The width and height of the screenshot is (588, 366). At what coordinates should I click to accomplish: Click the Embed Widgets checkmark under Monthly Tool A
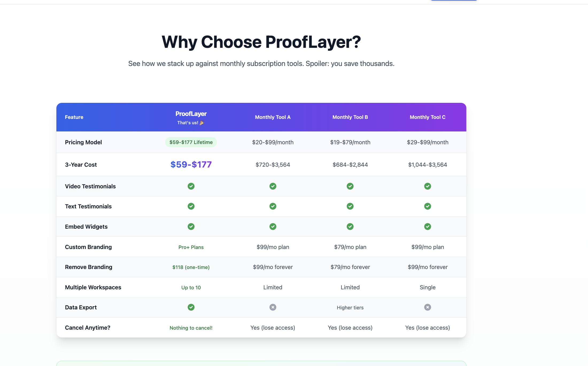tap(273, 227)
